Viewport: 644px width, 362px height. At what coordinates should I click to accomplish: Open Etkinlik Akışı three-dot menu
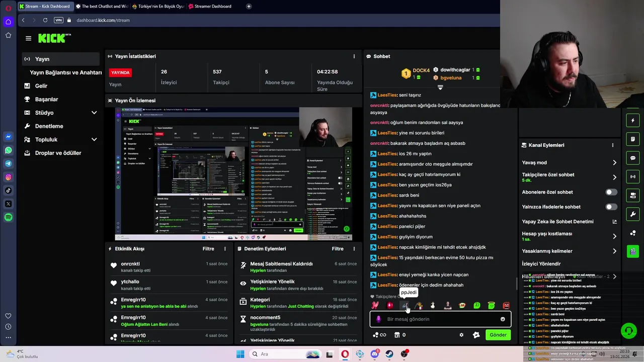225,249
